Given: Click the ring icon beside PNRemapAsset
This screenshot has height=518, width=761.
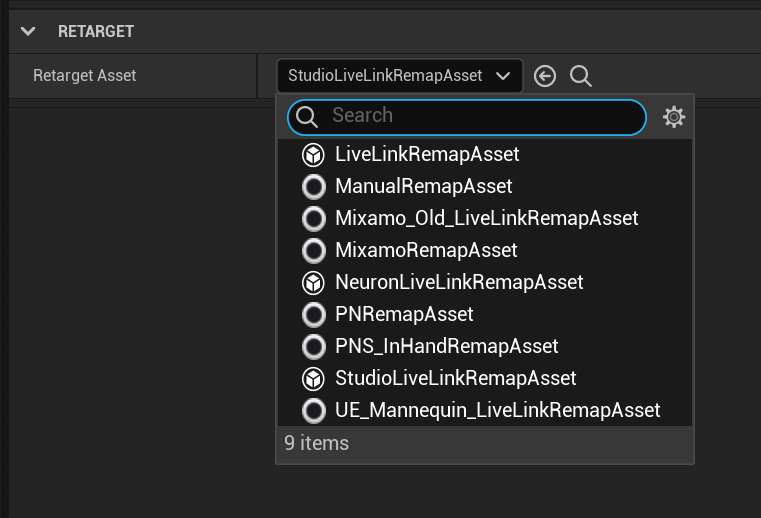Looking at the screenshot, I should pyautogui.click(x=314, y=316).
